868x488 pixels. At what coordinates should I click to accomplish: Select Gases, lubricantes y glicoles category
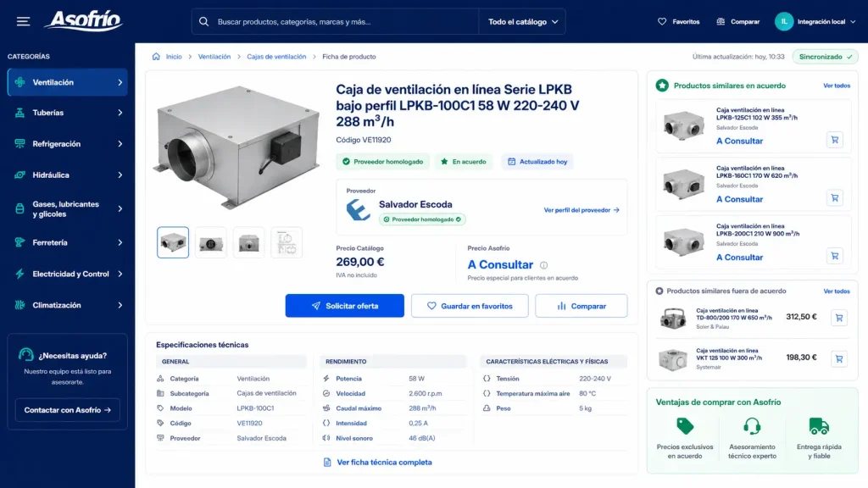[x=68, y=208]
